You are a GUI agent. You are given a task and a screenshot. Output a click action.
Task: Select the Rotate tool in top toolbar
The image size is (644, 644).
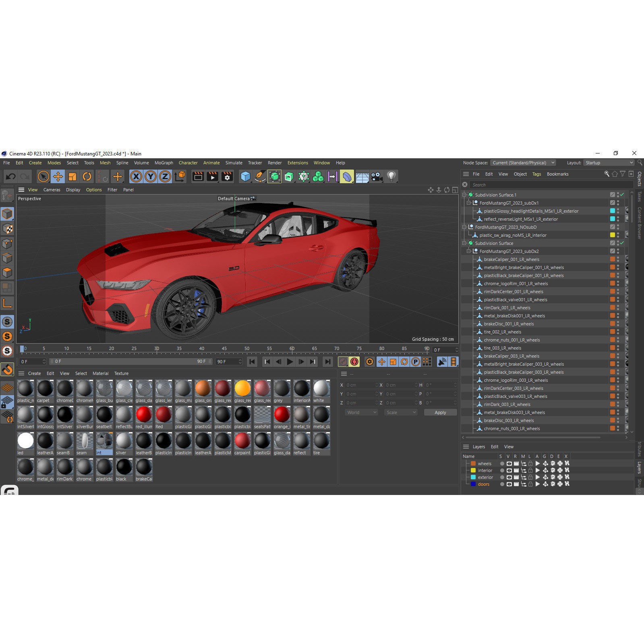click(x=87, y=176)
